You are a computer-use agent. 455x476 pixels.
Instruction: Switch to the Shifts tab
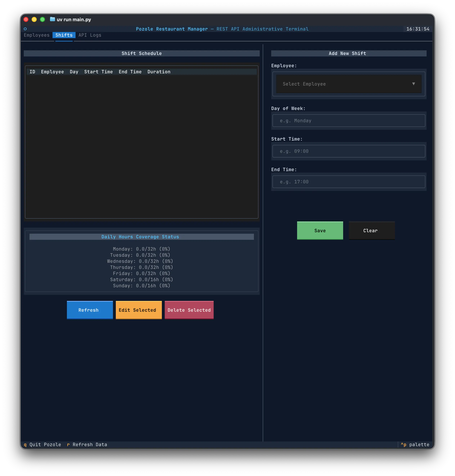(x=64, y=35)
